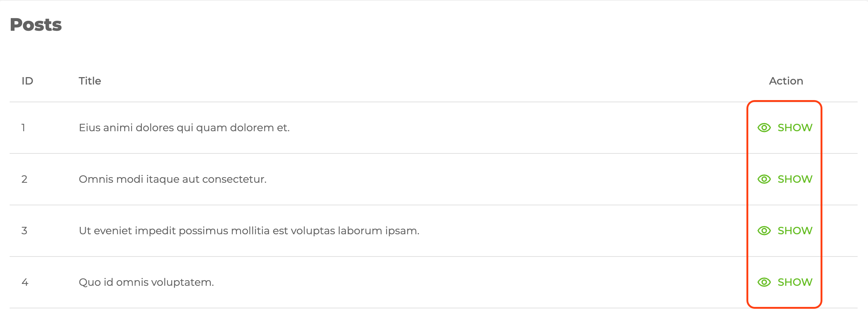Click the ID number 1 cell

click(x=23, y=128)
